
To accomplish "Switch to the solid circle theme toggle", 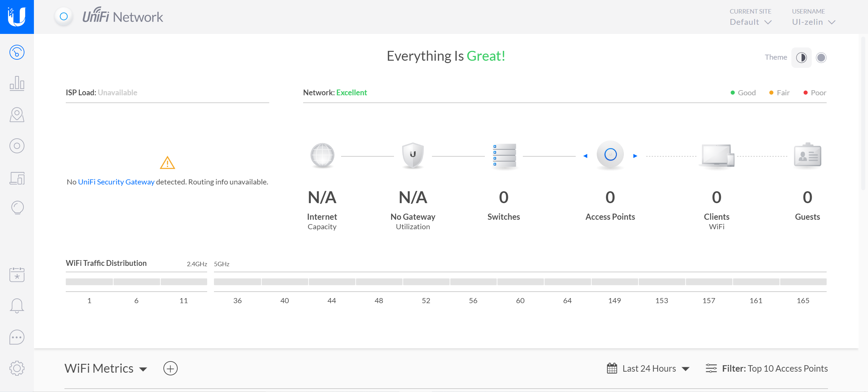I will pyautogui.click(x=821, y=58).
